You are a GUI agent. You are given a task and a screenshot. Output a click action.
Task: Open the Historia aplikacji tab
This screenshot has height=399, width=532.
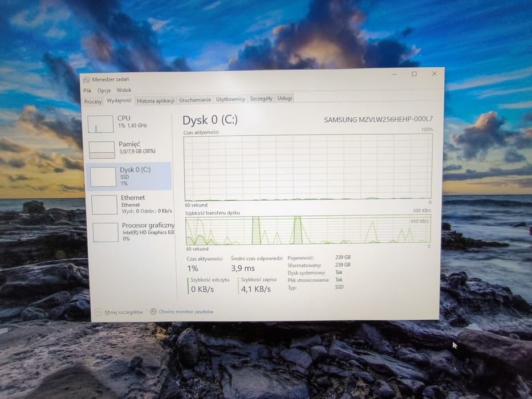156,101
